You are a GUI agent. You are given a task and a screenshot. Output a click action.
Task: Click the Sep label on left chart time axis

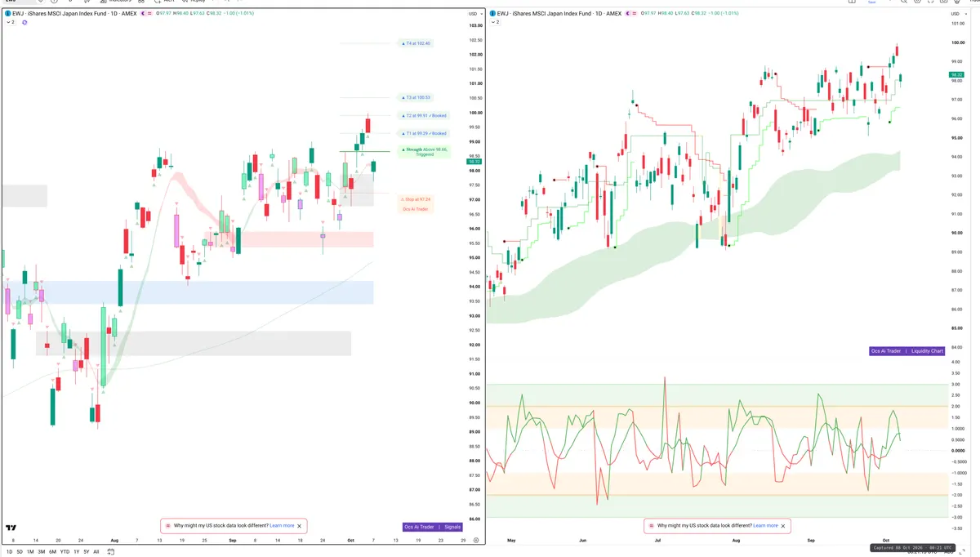click(x=233, y=541)
